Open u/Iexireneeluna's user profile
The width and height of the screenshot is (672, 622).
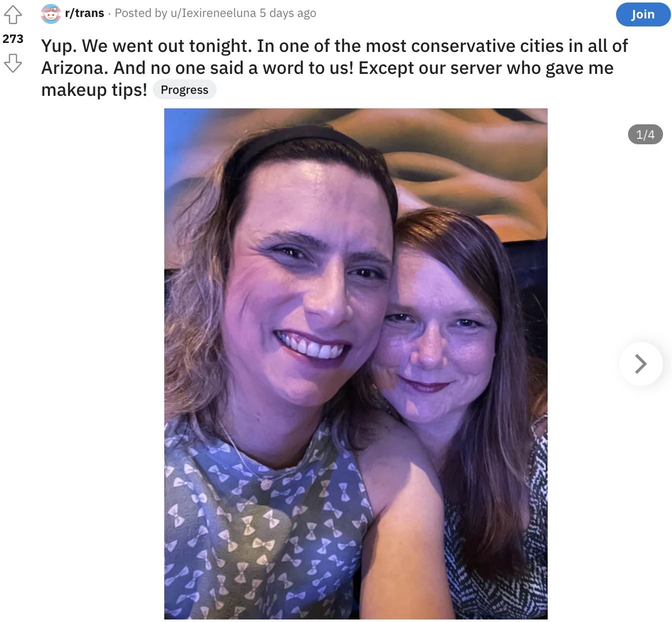pos(213,13)
